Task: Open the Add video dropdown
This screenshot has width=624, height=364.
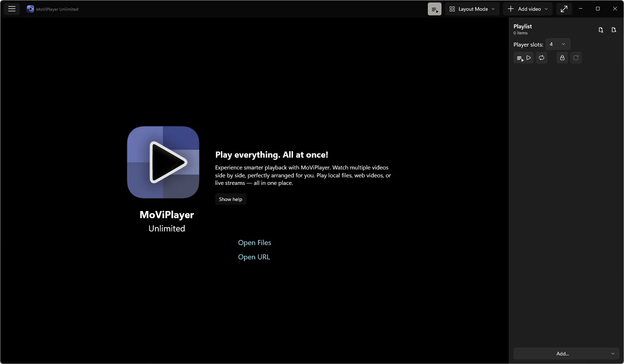Action: tap(528, 9)
